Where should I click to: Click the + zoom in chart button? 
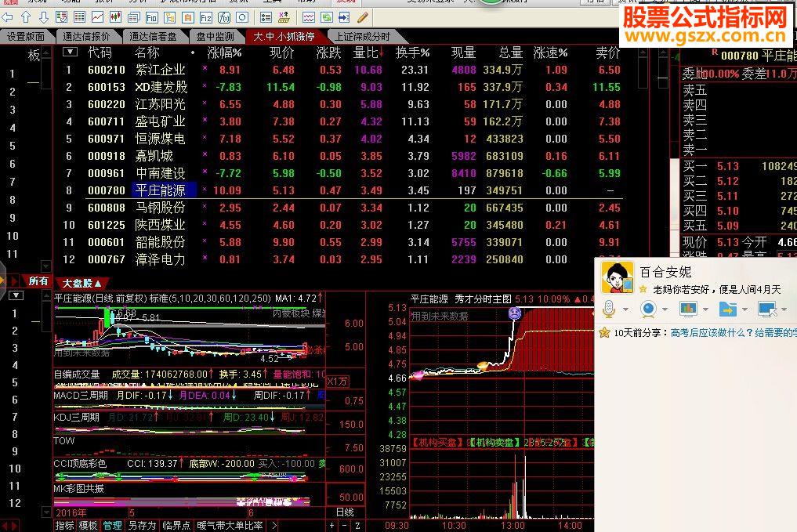pyautogui.click(x=332, y=526)
